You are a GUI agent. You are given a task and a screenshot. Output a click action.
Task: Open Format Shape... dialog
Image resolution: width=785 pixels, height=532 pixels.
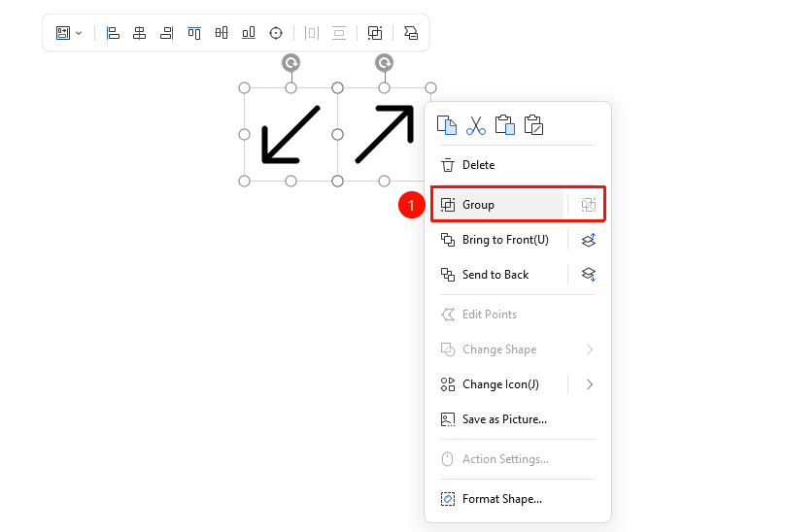click(517, 499)
